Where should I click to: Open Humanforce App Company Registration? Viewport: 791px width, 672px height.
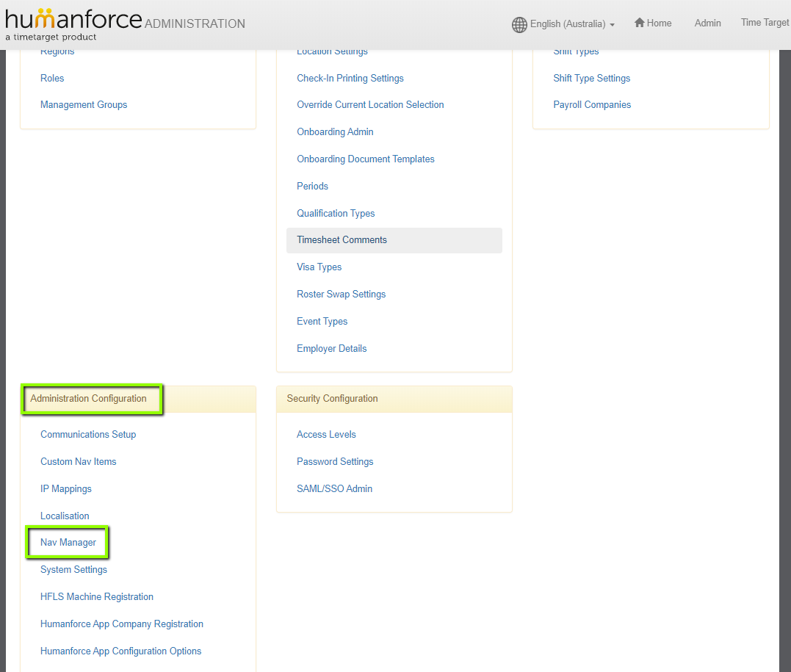[122, 624]
